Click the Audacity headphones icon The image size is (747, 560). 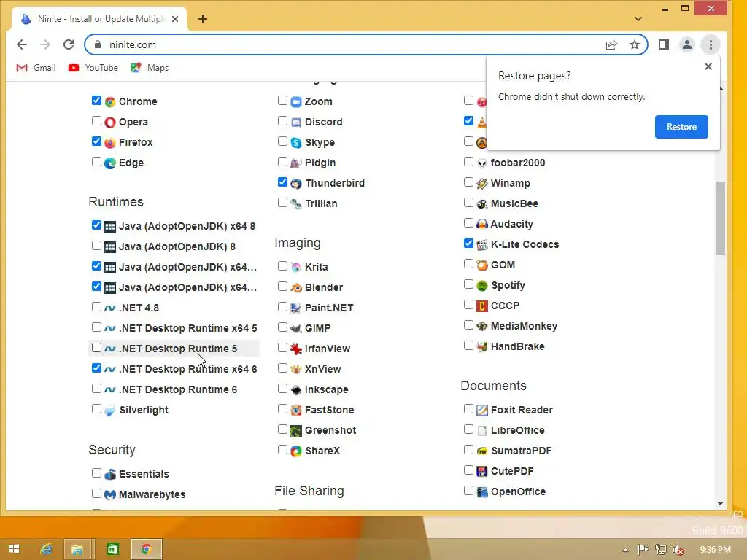(482, 225)
